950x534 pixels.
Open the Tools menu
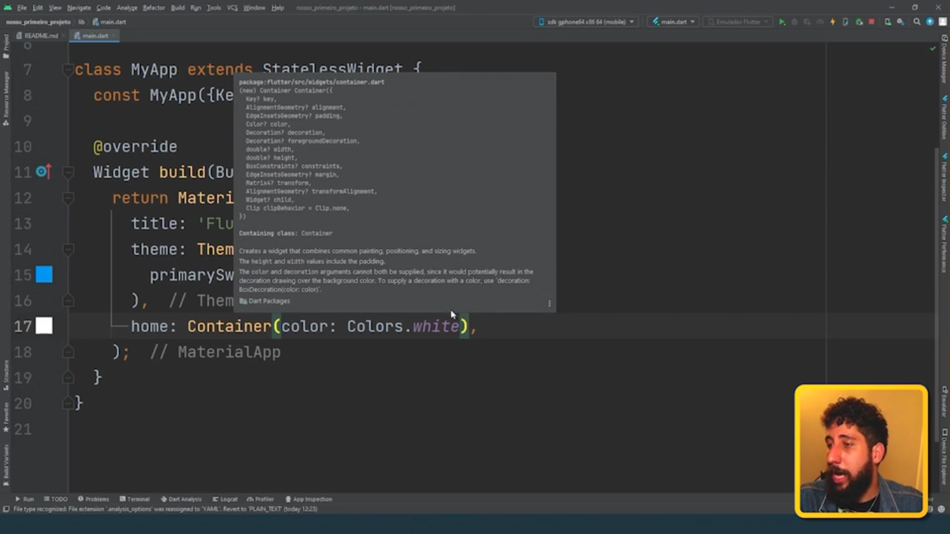(214, 8)
